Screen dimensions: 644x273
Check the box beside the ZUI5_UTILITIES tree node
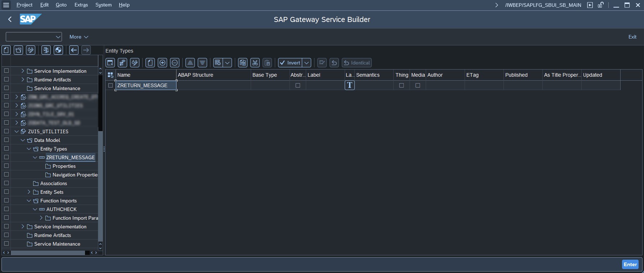tap(6, 131)
